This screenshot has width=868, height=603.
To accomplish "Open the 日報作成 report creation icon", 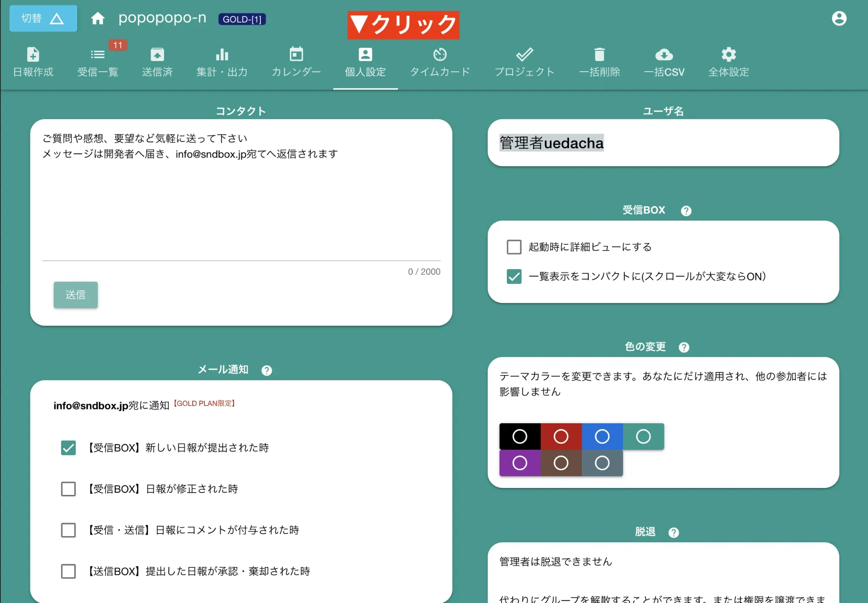I will [33, 61].
